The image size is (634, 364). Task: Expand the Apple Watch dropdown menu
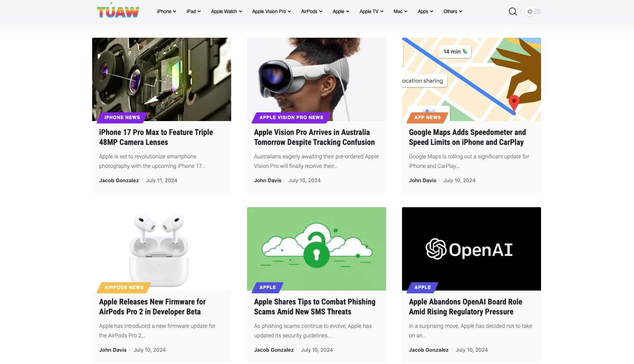[226, 12]
